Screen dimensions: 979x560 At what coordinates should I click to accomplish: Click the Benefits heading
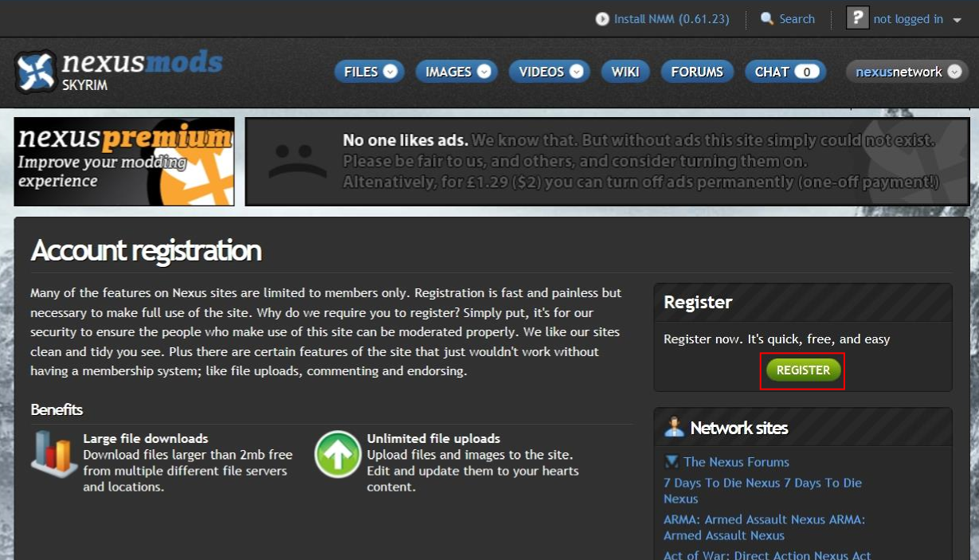click(57, 409)
